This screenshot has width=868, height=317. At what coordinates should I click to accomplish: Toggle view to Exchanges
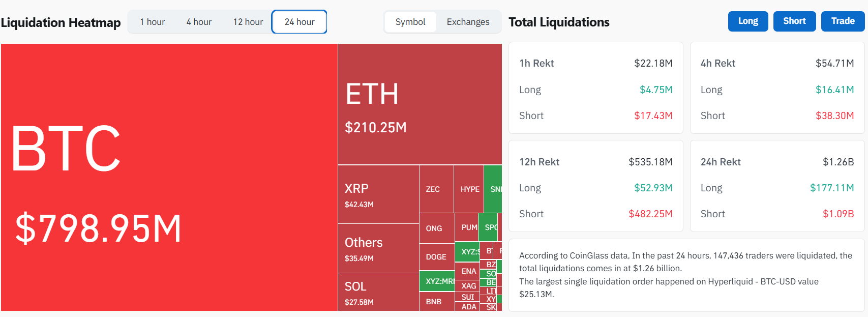click(x=468, y=22)
